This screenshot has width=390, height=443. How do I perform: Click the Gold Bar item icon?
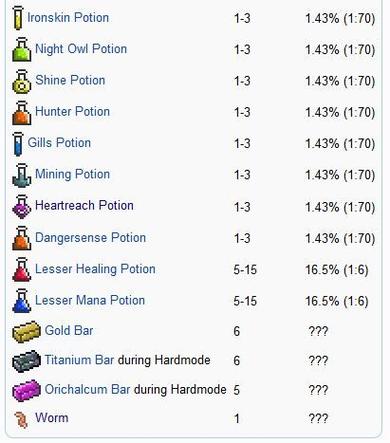(x=26, y=332)
